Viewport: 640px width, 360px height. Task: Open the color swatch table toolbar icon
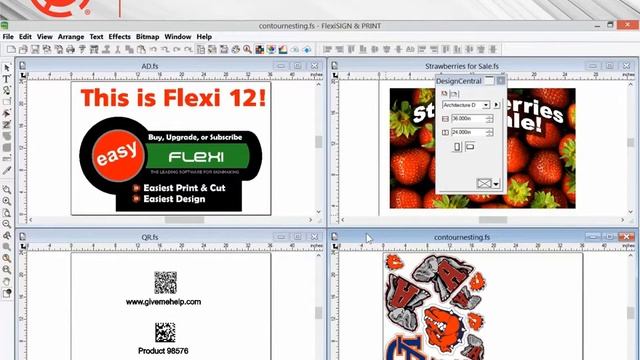pyautogui.click(x=260, y=49)
